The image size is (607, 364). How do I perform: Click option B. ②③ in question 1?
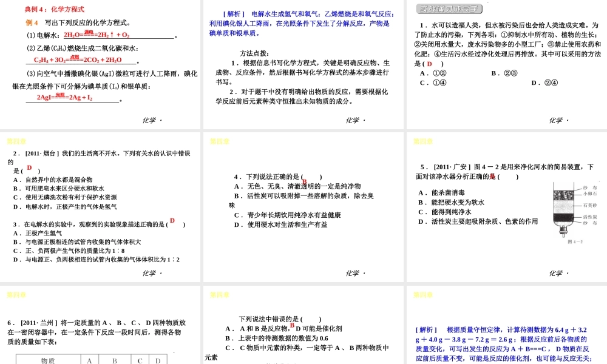[x=504, y=73]
